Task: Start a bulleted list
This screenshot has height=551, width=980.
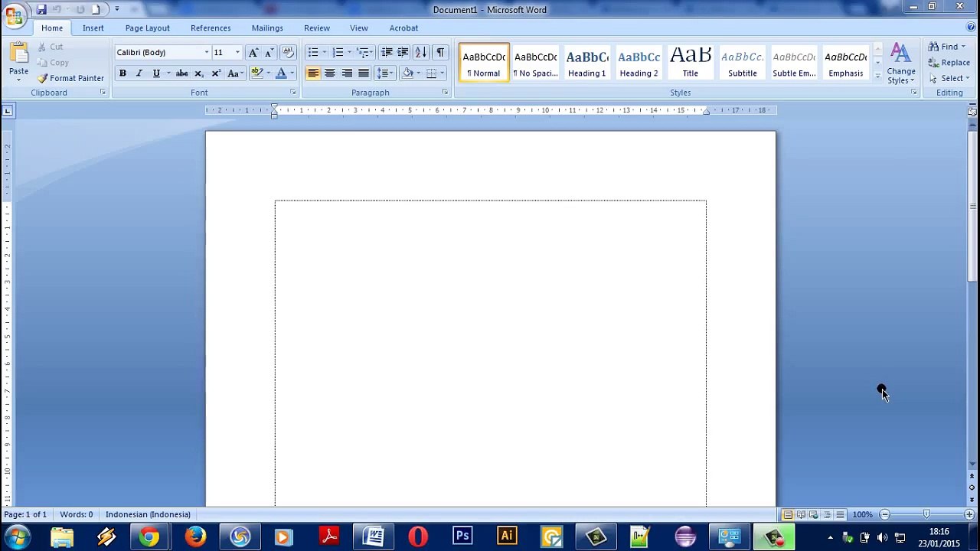Action: point(312,52)
